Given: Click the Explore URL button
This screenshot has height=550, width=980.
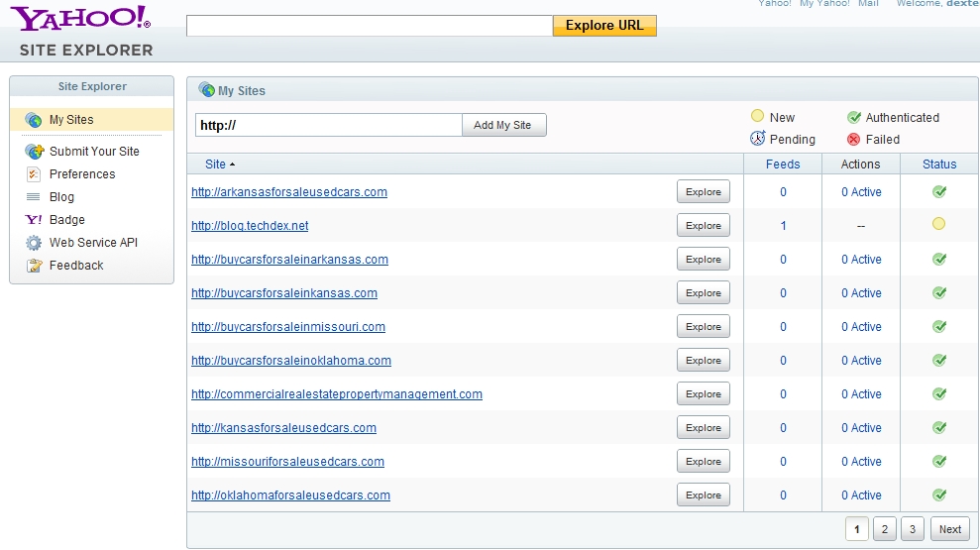Looking at the screenshot, I should tap(604, 26).
